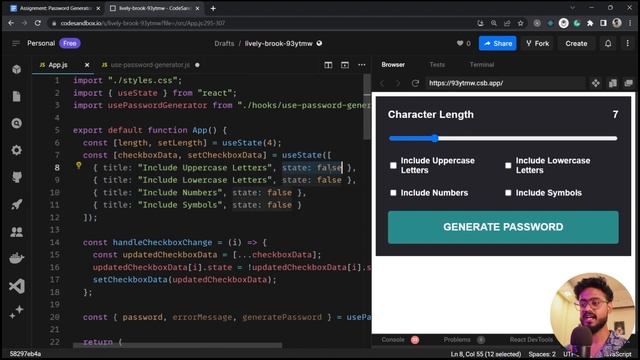Open the VS Code sidebar icon
Viewport: 640px width, 360px height.
(x=17, y=286)
